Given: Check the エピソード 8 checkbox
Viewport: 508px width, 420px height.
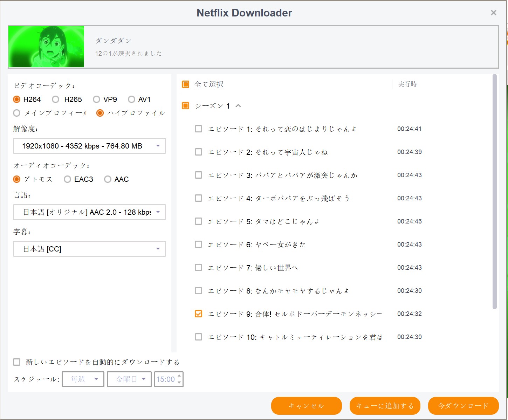Looking at the screenshot, I should pyautogui.click(x=198, y=291).
